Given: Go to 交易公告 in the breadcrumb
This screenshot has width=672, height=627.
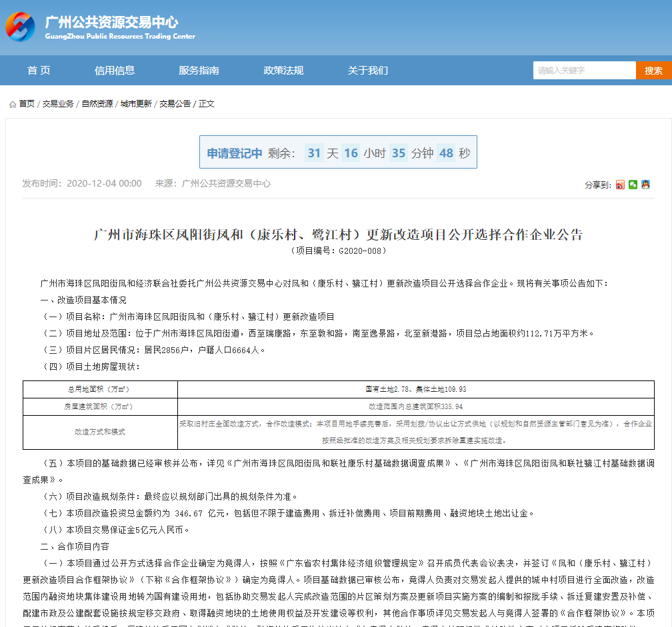Looking at the screenshot, I should [x=175, y=104].
